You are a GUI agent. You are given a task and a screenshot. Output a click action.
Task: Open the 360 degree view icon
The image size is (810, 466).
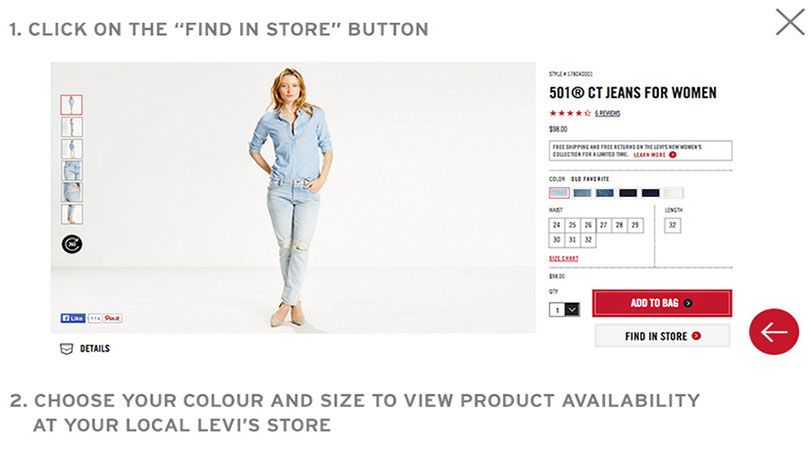tap(72, 244)
